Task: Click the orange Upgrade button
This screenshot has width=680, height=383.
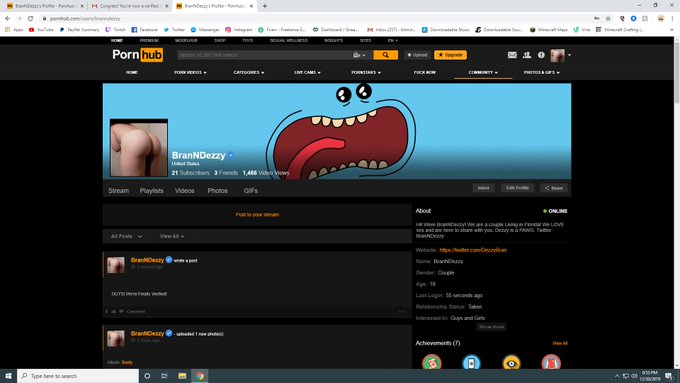Action: pos(450,55)
